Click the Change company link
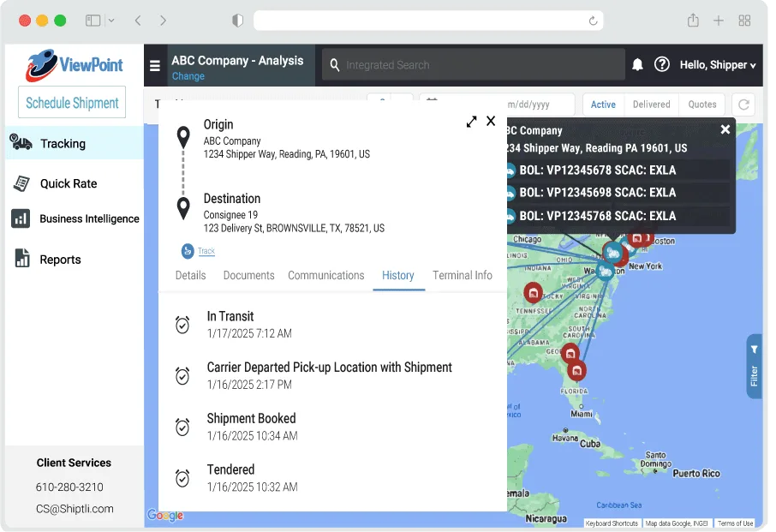 coord(188,76)
